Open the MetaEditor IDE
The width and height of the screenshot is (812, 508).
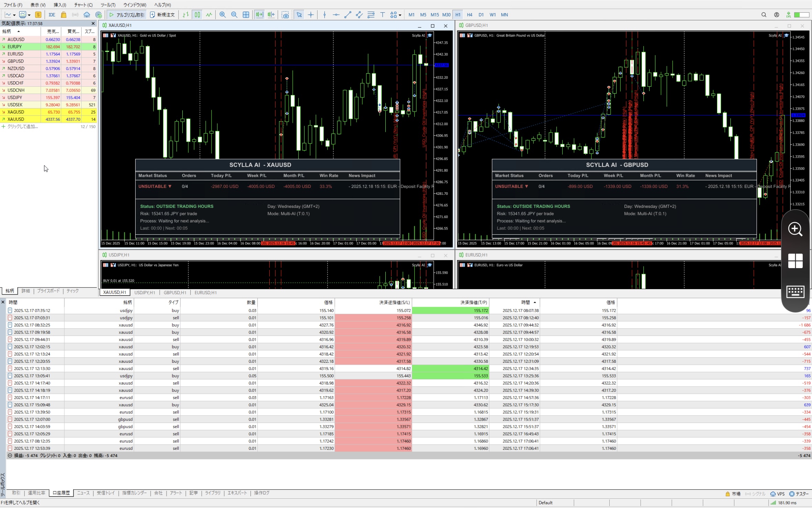(x=52, y=15)
